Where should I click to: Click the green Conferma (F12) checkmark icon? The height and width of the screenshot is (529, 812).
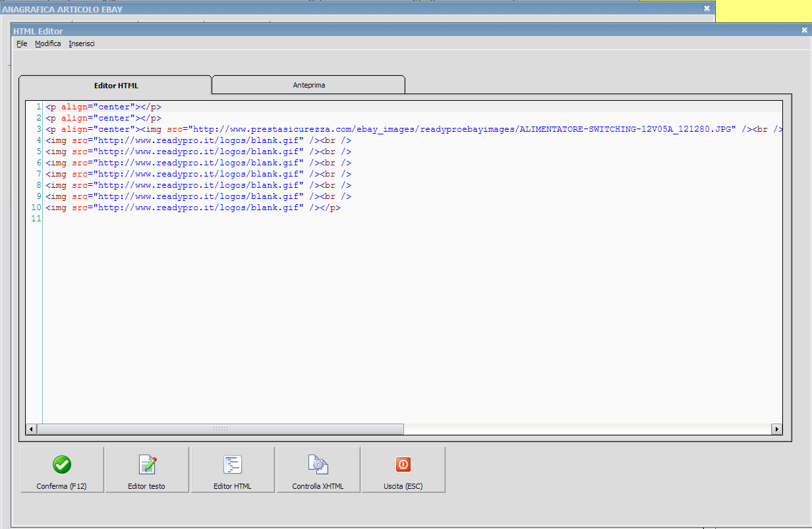pos(62,464)
